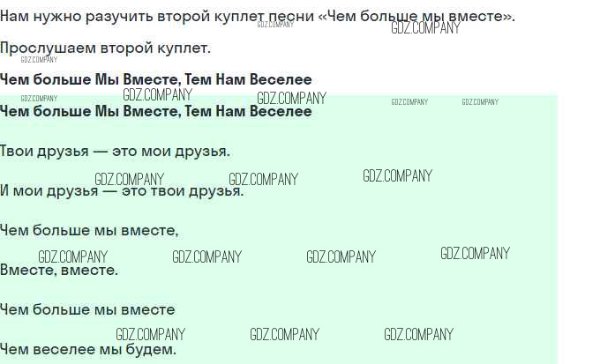This screenshot has width=600, height=364.
Task: Select the lyric 'И мои друзья — это твои друзья.'
Action: [x=122, y=190]
